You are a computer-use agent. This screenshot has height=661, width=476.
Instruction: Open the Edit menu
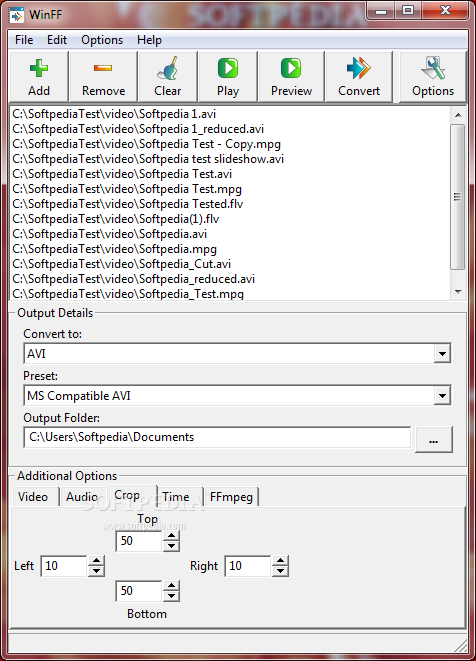[56, 40]
